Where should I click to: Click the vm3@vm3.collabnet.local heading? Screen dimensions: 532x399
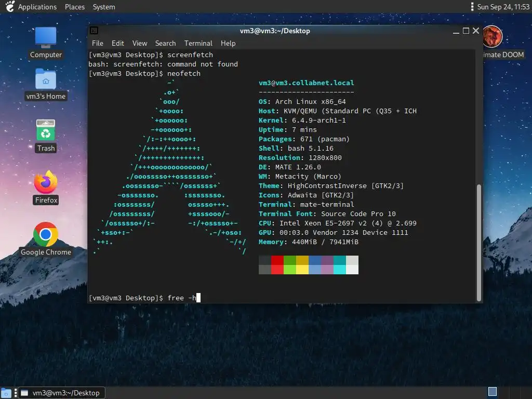click(x=306, y=83)
